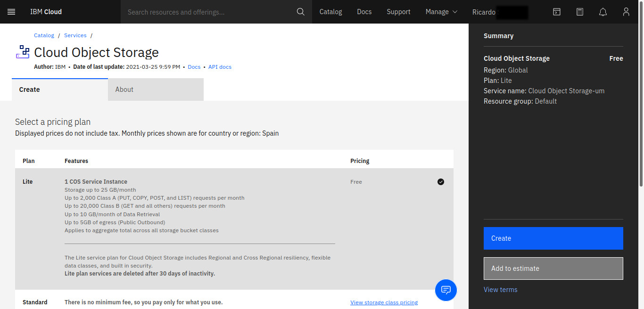Select the Create tab
644x309 pixels.
60,89
